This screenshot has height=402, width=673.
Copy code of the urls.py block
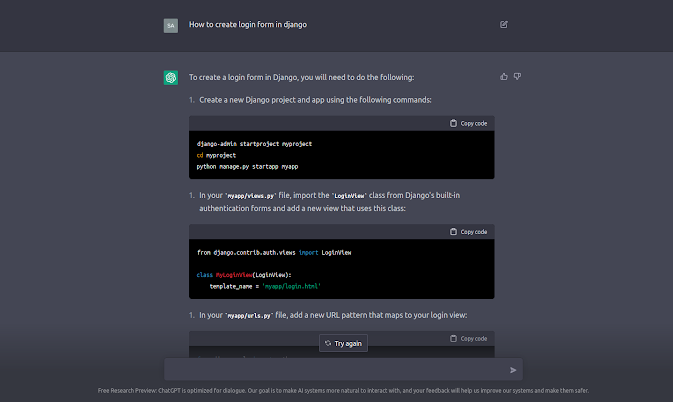468,339
